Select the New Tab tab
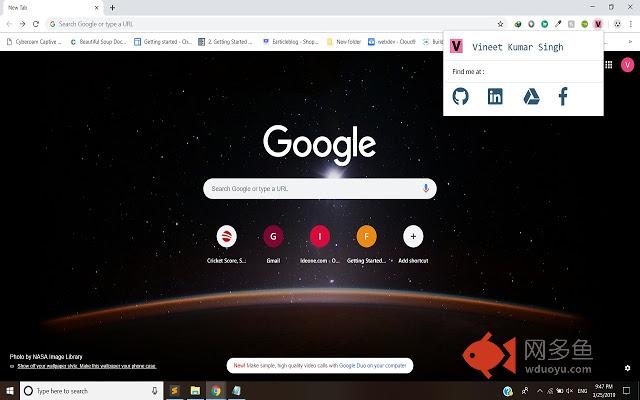Screen dimensions: 640x400 (x=51, y=7)
